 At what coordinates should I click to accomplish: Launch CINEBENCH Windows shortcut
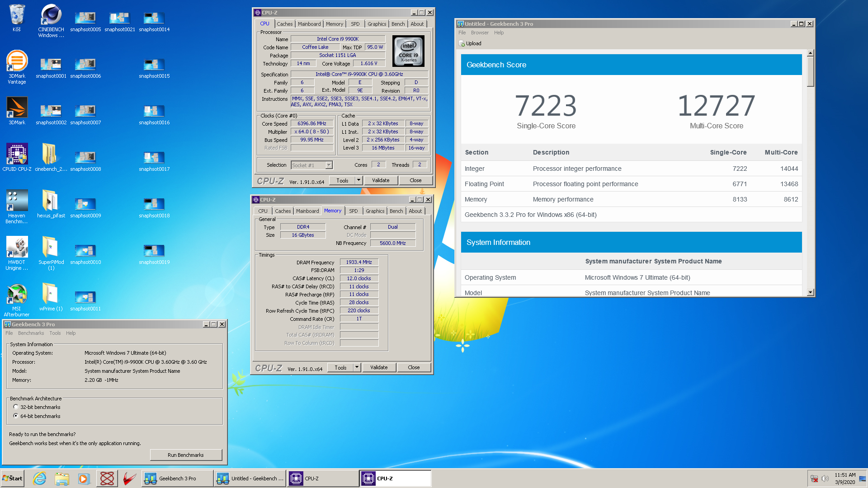[x=51, y=20]
